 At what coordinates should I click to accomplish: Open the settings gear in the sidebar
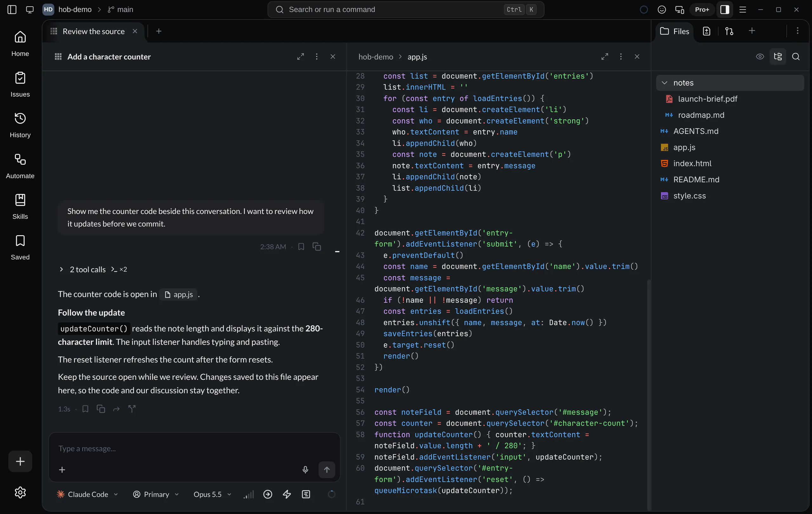pyautogui.click(x=20, y=492)
